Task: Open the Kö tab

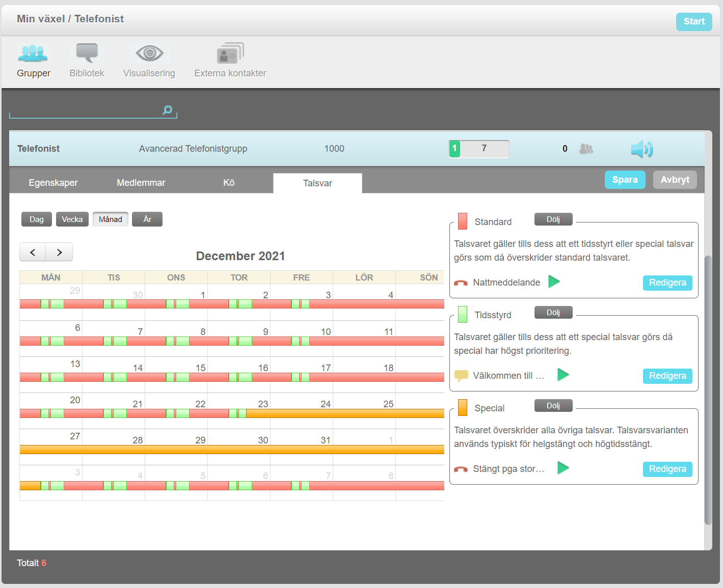Action: point(229,183)
